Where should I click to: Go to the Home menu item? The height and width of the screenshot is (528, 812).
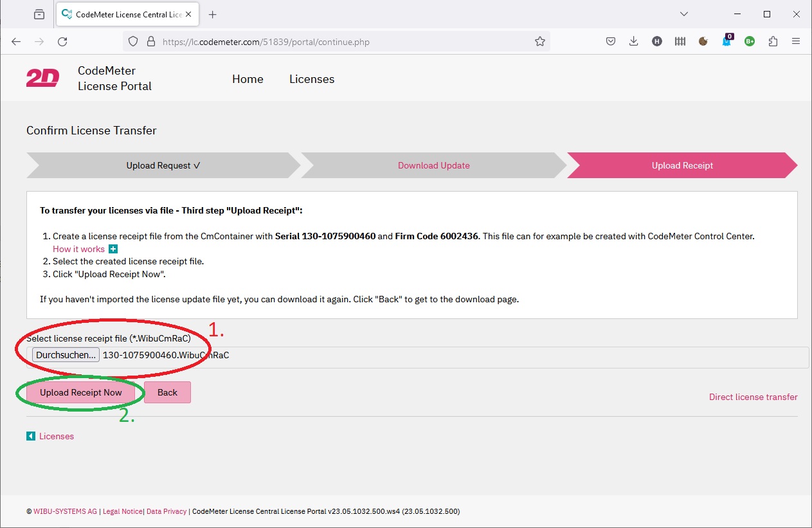248,79
